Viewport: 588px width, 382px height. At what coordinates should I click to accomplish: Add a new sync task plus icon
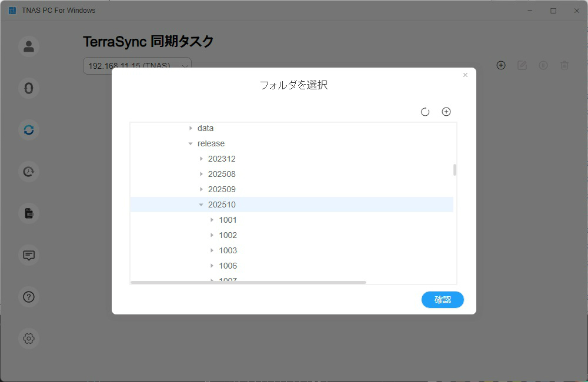click(x=501, y=65)
